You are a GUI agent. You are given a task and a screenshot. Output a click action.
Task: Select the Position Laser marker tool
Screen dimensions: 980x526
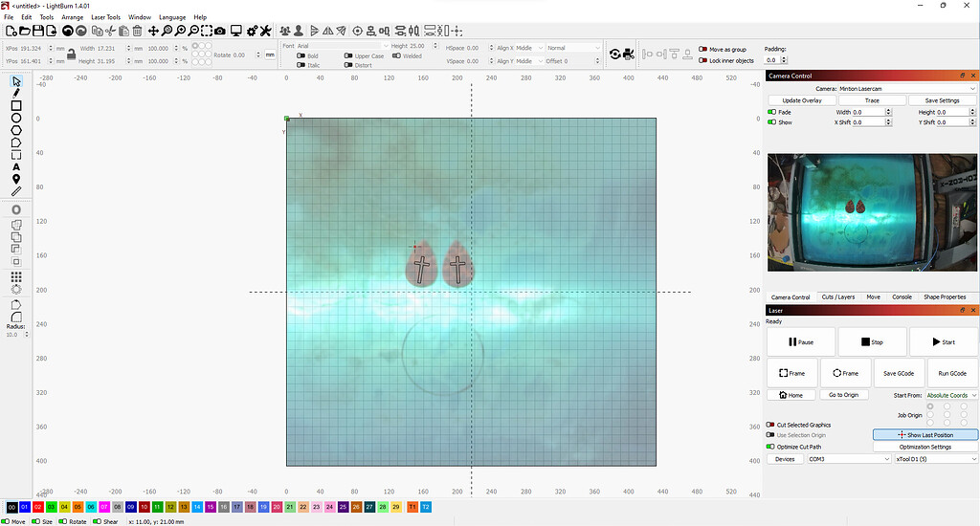point(16,179)
